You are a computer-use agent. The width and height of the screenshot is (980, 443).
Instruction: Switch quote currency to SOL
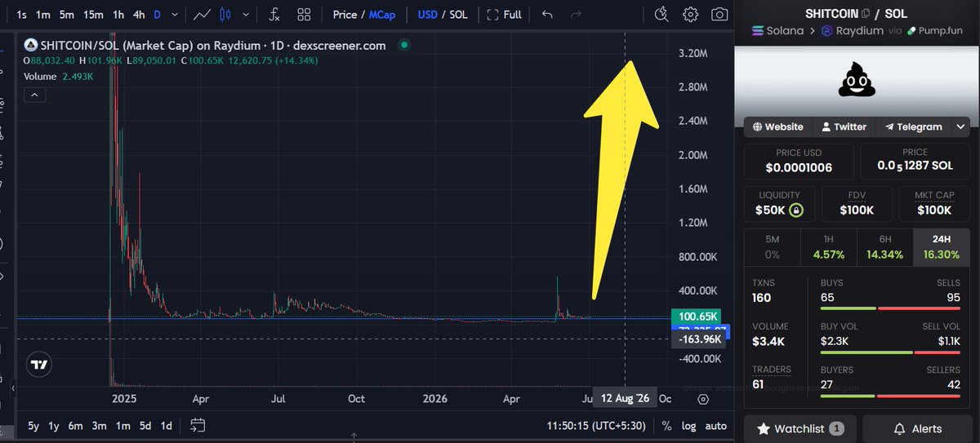460,15
